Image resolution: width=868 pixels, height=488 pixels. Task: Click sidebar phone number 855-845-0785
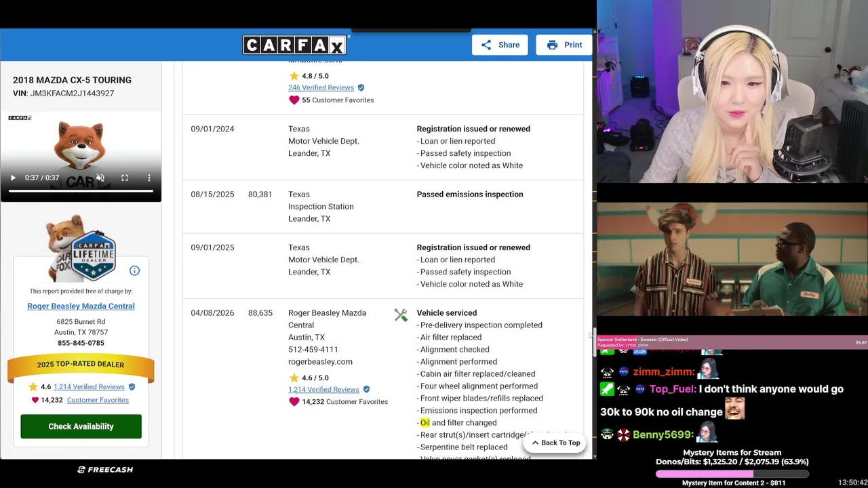coord(81,343)
